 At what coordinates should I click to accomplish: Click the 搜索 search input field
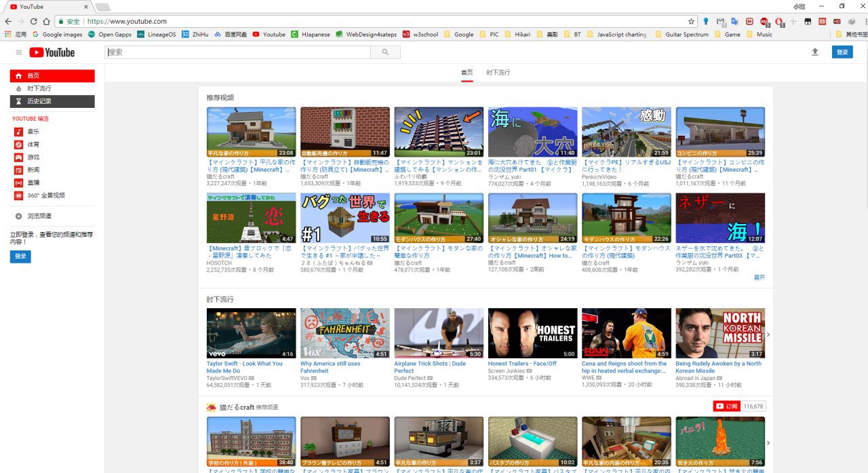click(x=237, y=52)
